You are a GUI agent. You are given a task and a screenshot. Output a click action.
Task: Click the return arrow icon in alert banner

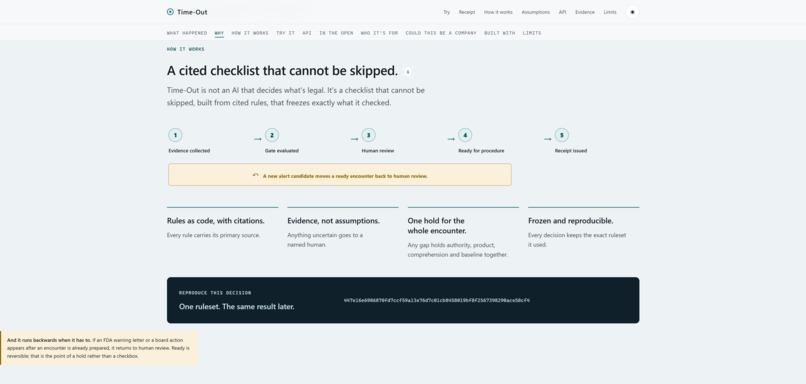(x=255, y=175)
